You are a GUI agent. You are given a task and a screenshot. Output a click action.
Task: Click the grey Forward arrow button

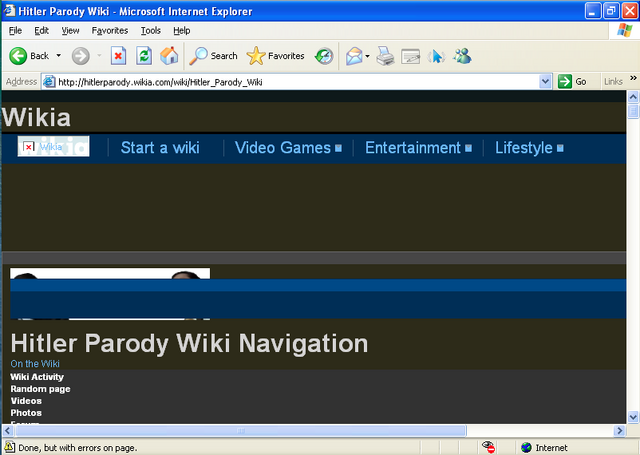80,56
